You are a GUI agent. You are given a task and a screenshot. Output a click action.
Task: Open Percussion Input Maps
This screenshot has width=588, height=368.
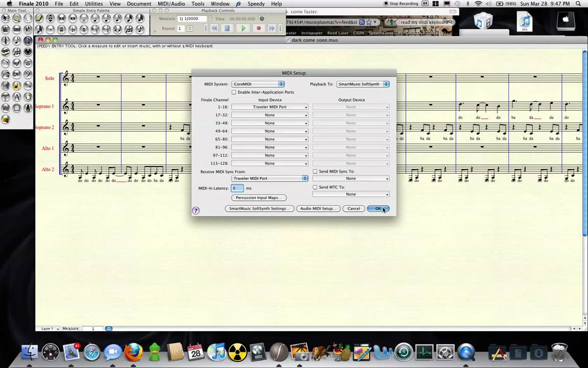(x=259, y=197)
